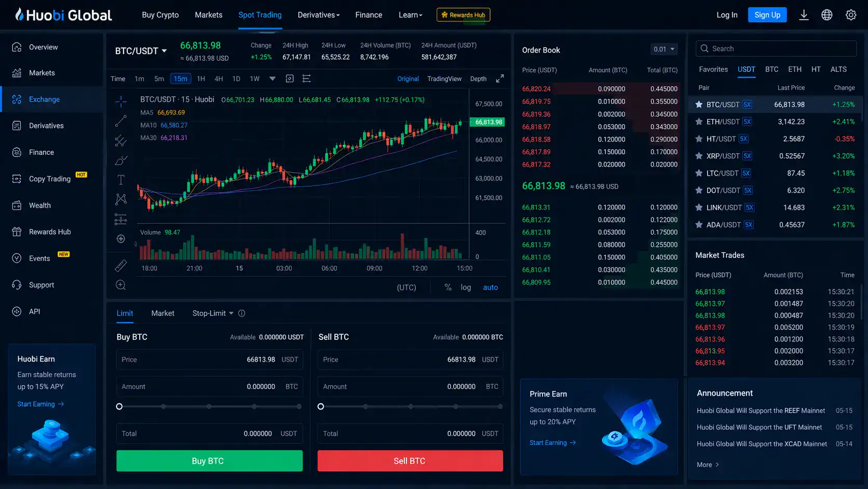The height and width of the screenshot is (489, 868).
Task: Switch to the Market order tab
Action: pos(162,313)
